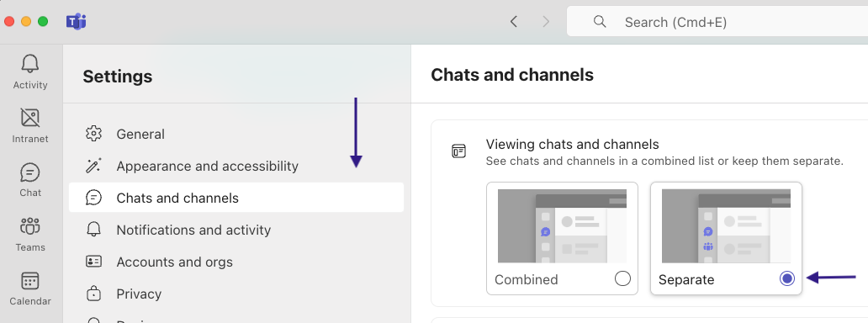
Task: Click the search magnifier icon
Action: [x=600, y=22]
